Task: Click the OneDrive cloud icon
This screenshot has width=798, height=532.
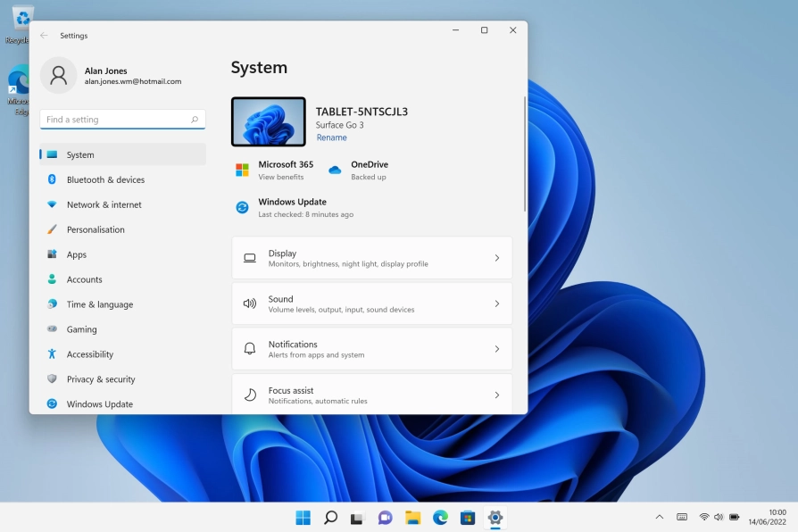Action: [335, 169]
